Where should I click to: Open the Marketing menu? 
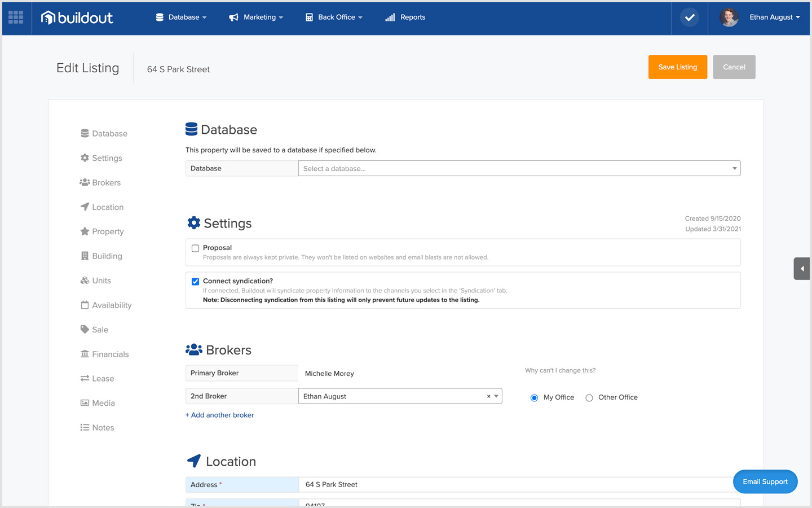point(256,17)
